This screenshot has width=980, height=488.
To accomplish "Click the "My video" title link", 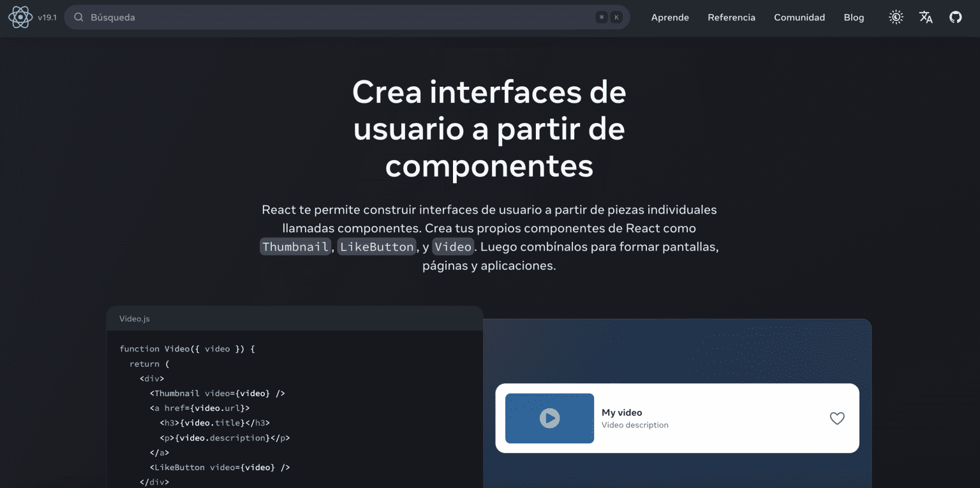I will click(621, 412).
